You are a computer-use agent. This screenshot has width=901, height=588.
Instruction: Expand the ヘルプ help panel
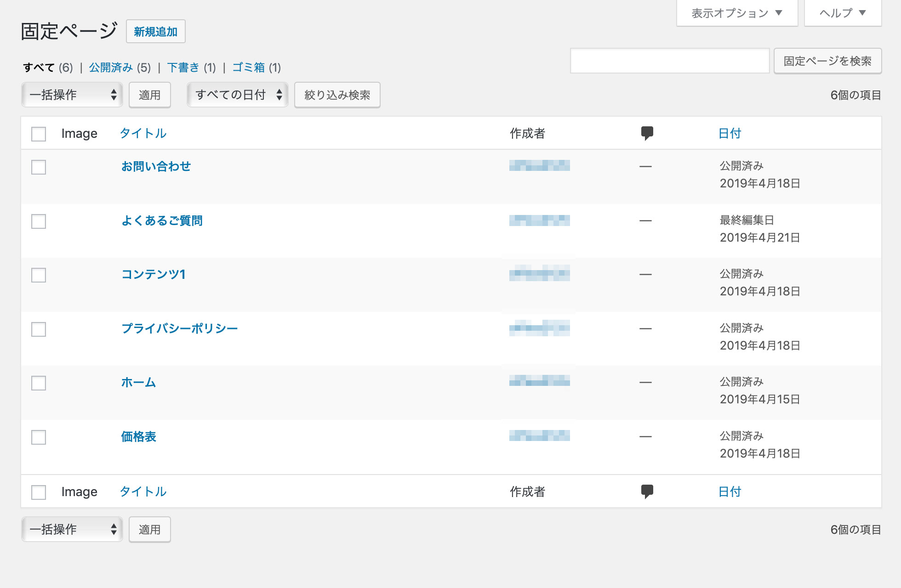842,13
